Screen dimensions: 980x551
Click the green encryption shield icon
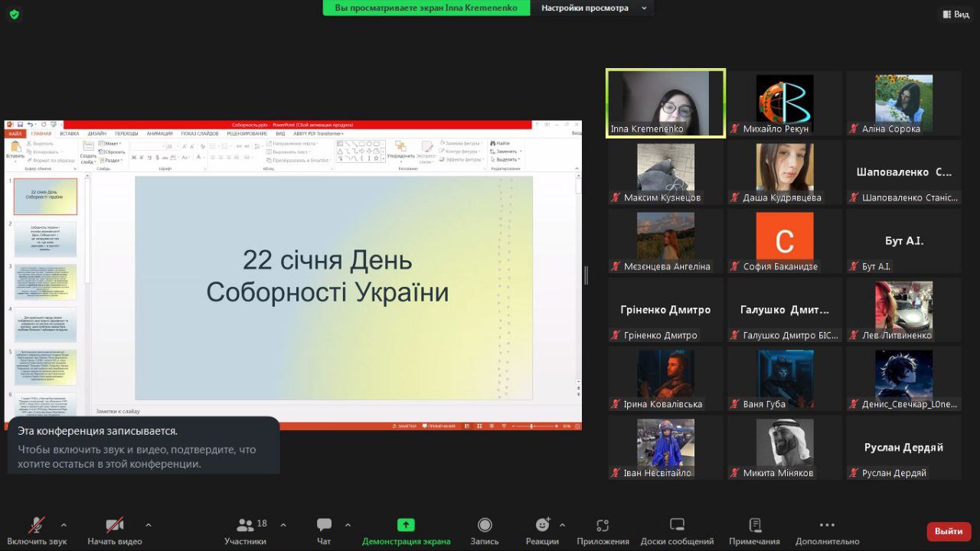[15, 14]
